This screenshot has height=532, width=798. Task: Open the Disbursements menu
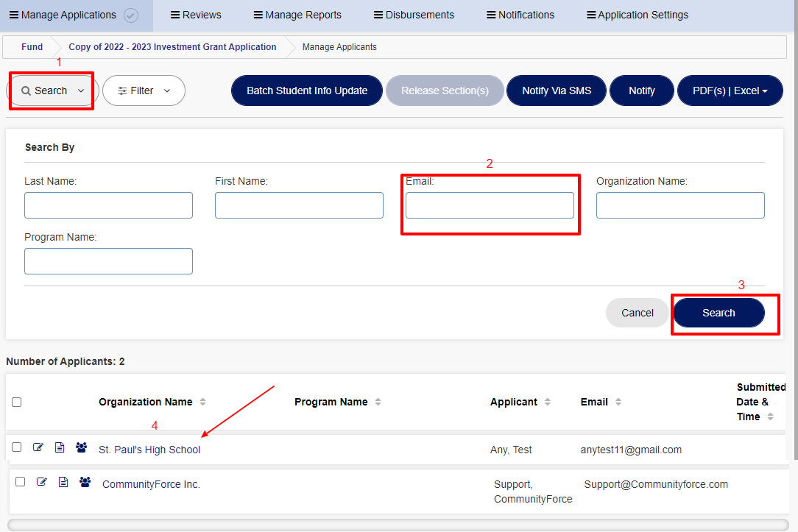point(414,15)
